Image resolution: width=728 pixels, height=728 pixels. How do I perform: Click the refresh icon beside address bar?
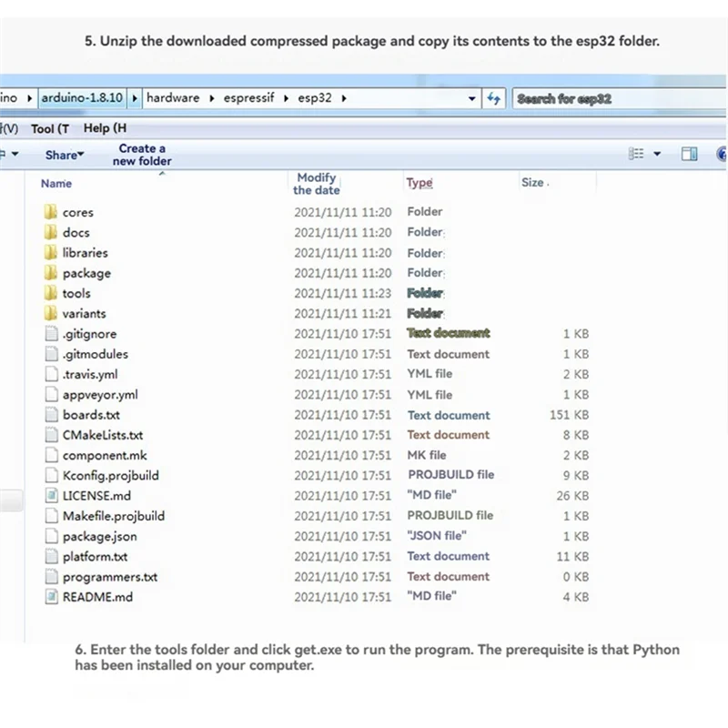[494, 98]
